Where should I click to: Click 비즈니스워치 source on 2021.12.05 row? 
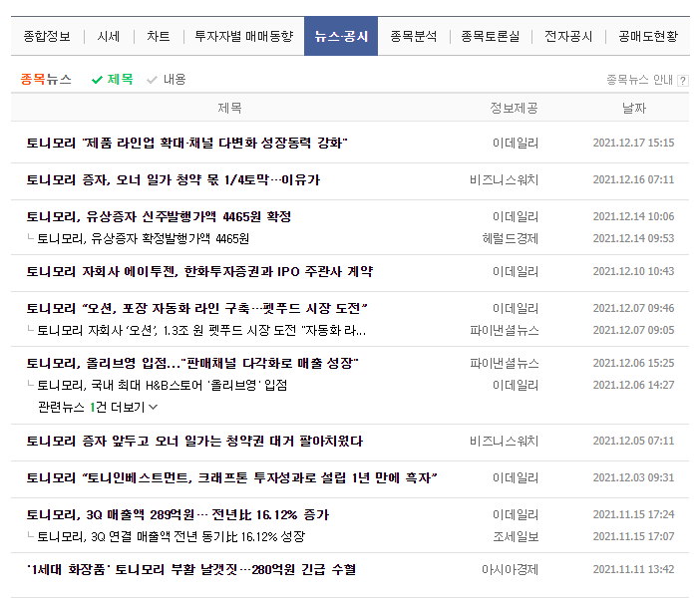pos(504,442)
